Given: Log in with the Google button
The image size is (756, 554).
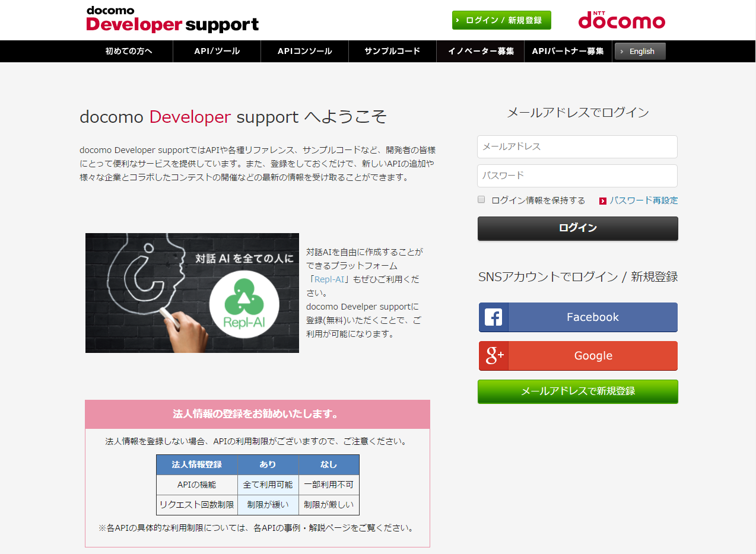Looking at the screenshot, I should coord(578,356).
